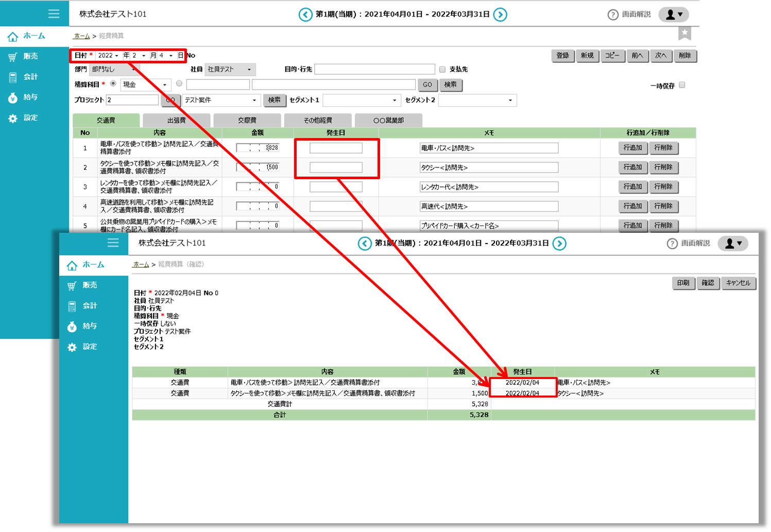Open the セグメント1 dropdown
The width and height of the screenshot is (771, 532).
coord(361,100)
